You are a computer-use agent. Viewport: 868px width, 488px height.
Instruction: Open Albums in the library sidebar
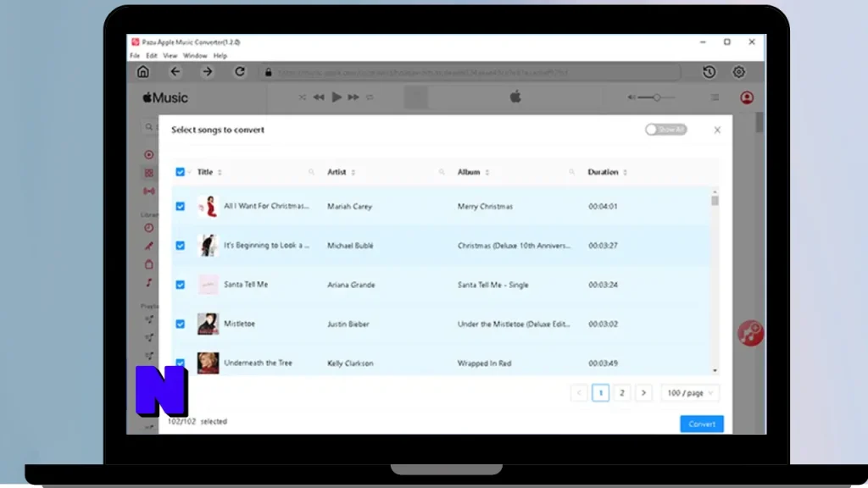(x=149, y=264)
